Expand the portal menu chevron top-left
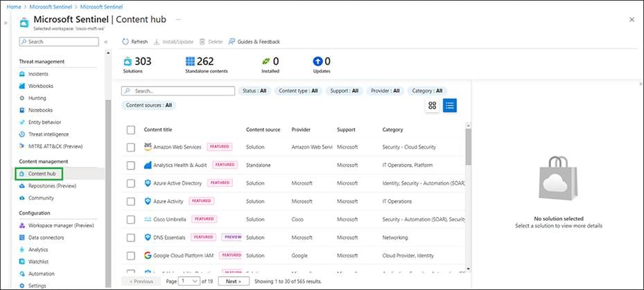644x290 pixels. (x=6, y=23)
